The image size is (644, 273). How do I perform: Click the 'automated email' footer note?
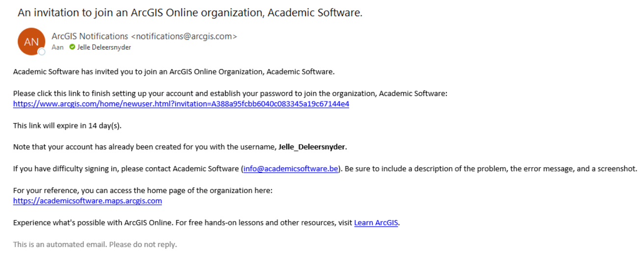coord(95,244)
